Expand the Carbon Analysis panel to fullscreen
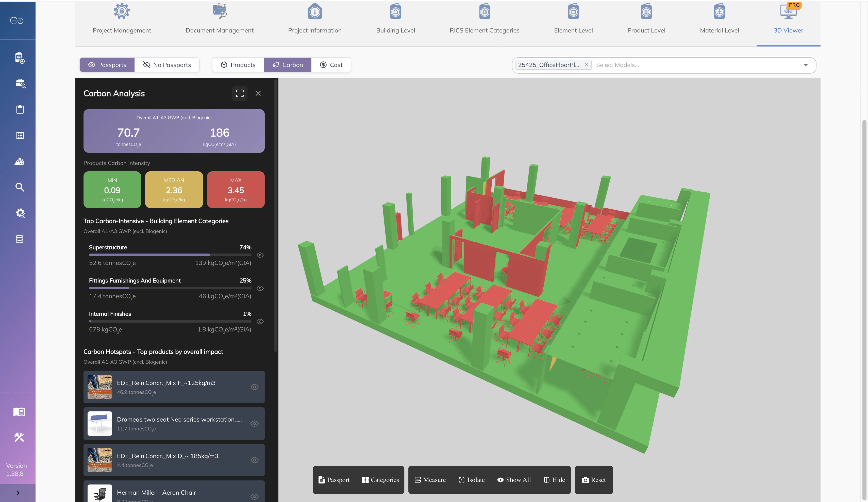The height and width of the screenshot is (502, 868). click(x=240, y=93)
